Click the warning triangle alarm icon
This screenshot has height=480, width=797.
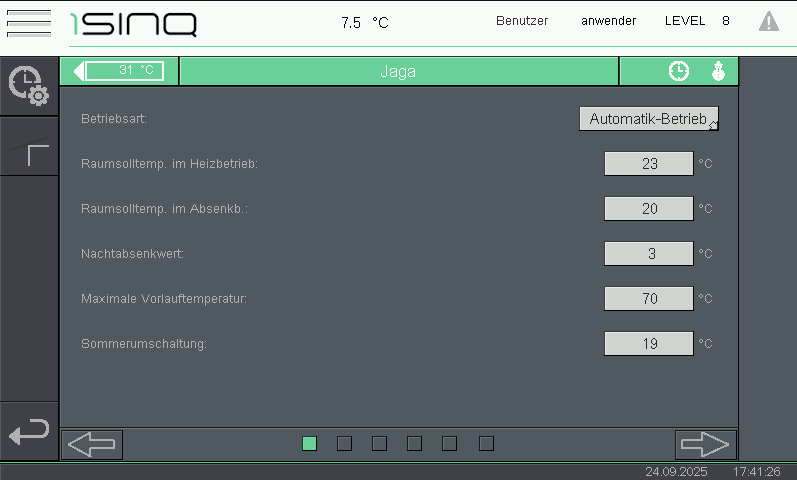768,21
